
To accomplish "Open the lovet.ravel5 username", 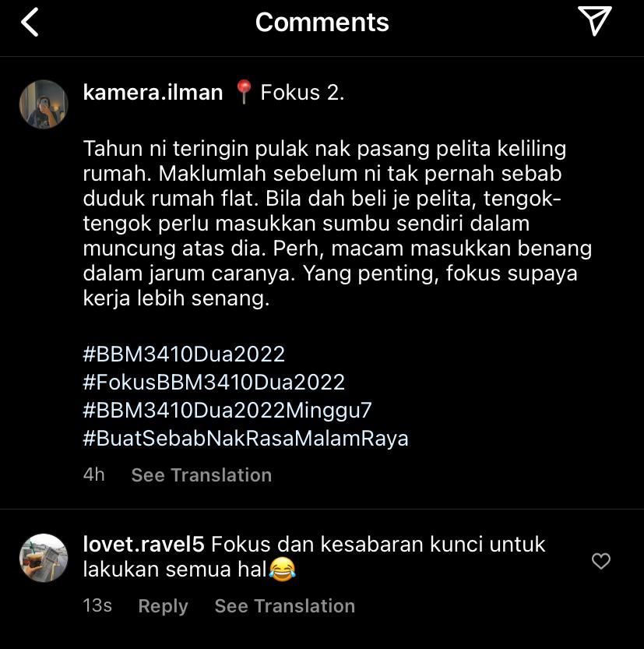I will (x=143, y=544).
